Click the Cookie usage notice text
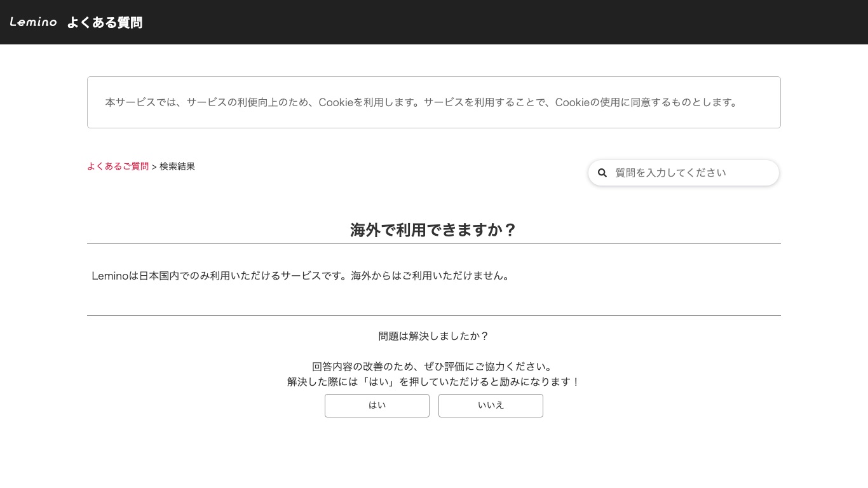This screenshot has width=868, height=488. pyautogui.click(x=423, y=102)
